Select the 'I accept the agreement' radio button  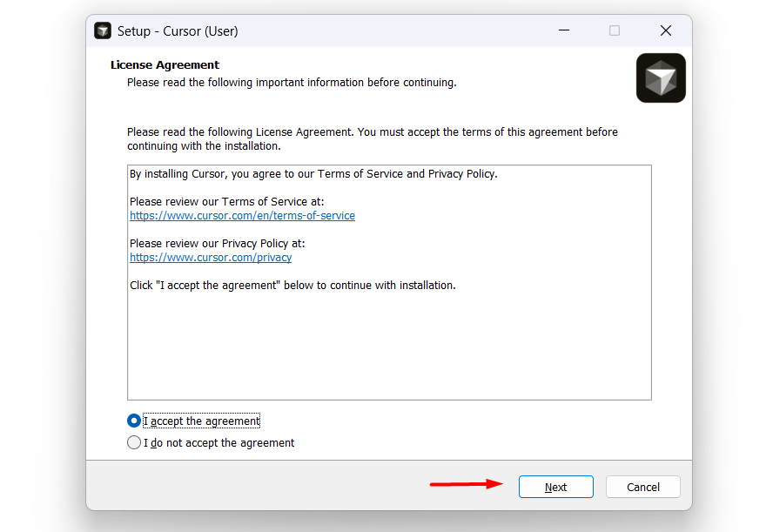pyautogui.click(x=133, y=420)
